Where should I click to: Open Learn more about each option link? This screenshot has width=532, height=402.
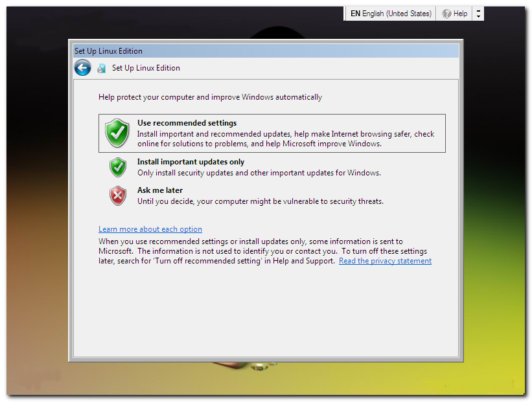pos(150,229)
